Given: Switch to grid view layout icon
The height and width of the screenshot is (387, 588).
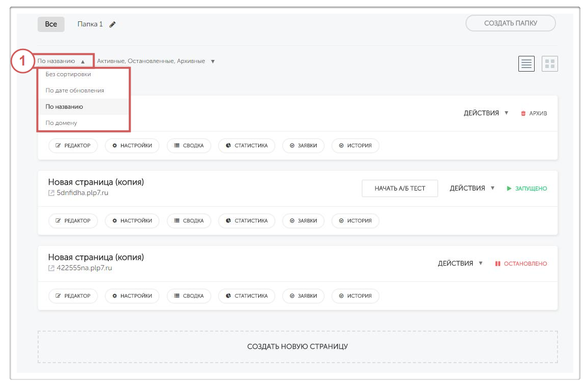Looking at the screenshot, I should tap(549, 63).
